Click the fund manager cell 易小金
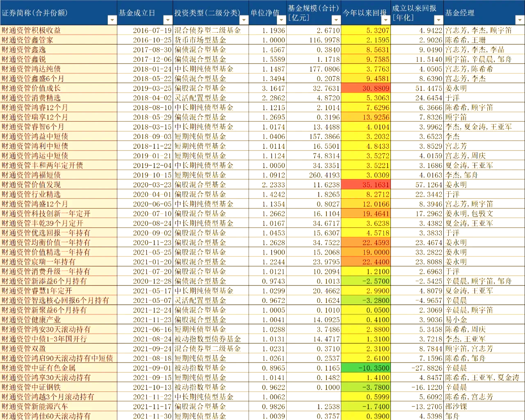This screenshot has height=420, width=525. 484,320
